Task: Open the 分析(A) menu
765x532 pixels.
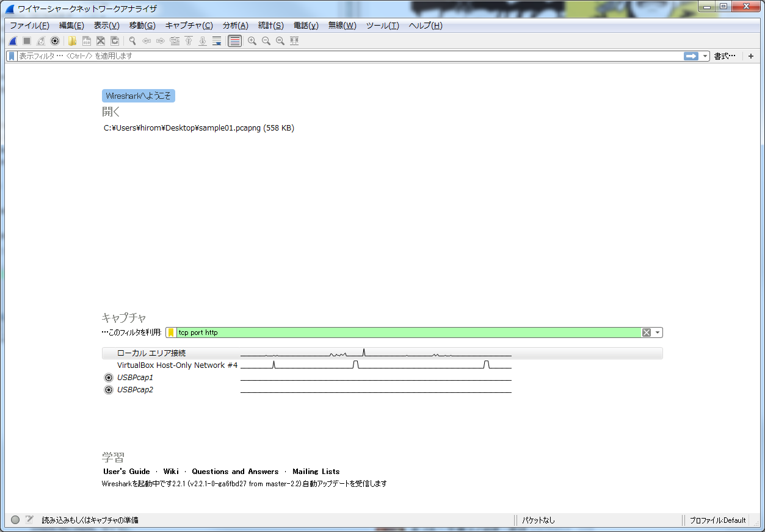Action: pyautogui.click(x=235, y=26)
